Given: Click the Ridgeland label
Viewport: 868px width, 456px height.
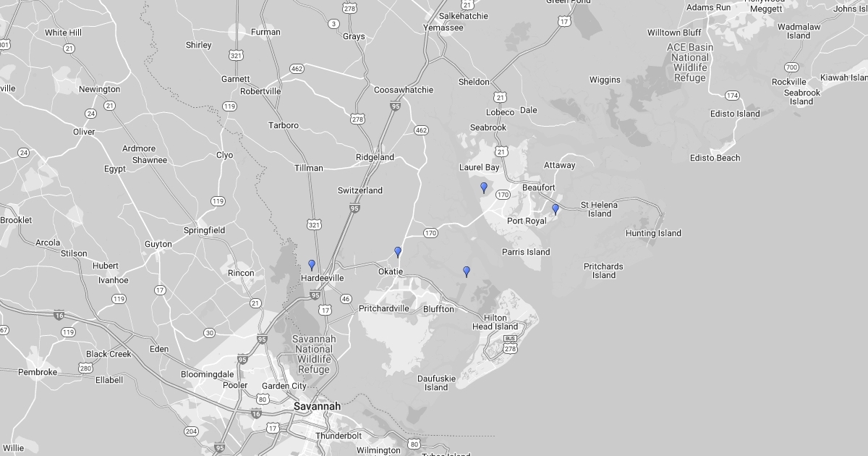Looking at the screenshot, I should tap(375, 157).
